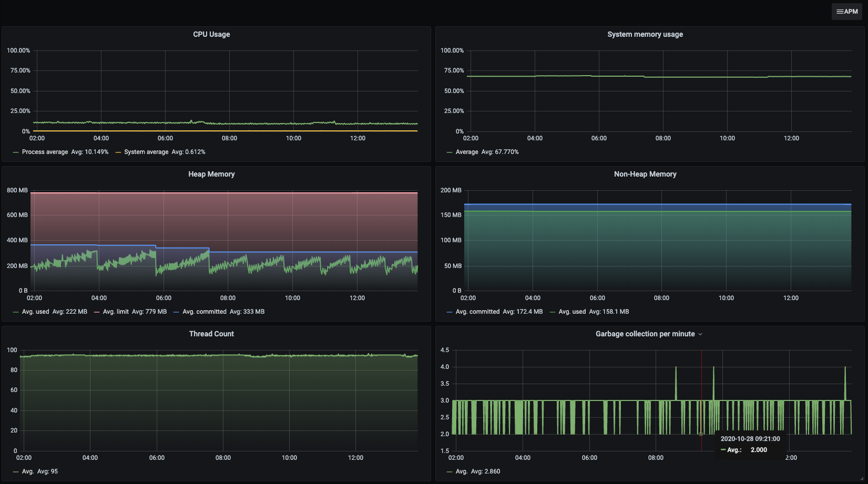Toggle the System average series in CPU legend
Viewport: 868px width, 484px height.
(146, 152)
